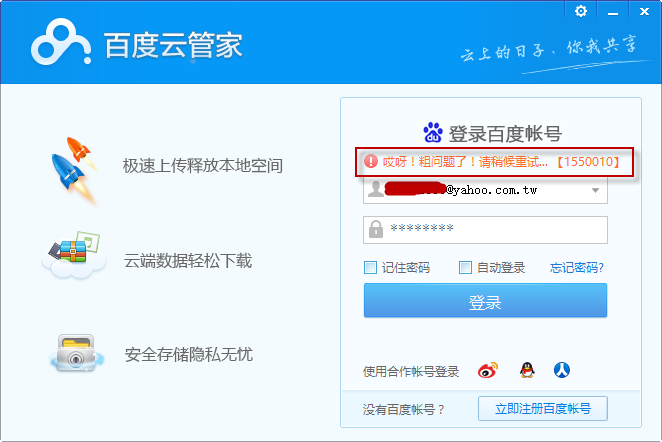Click the 没有百度帐号？ text
The image size is (662, 442).
tap(404, 409)
